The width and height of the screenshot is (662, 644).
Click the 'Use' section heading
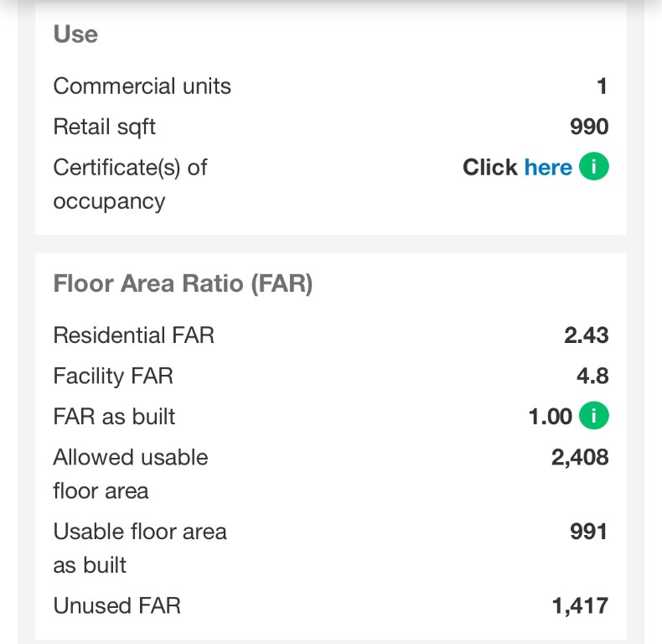pyautogui.click(x=75, y=34)
